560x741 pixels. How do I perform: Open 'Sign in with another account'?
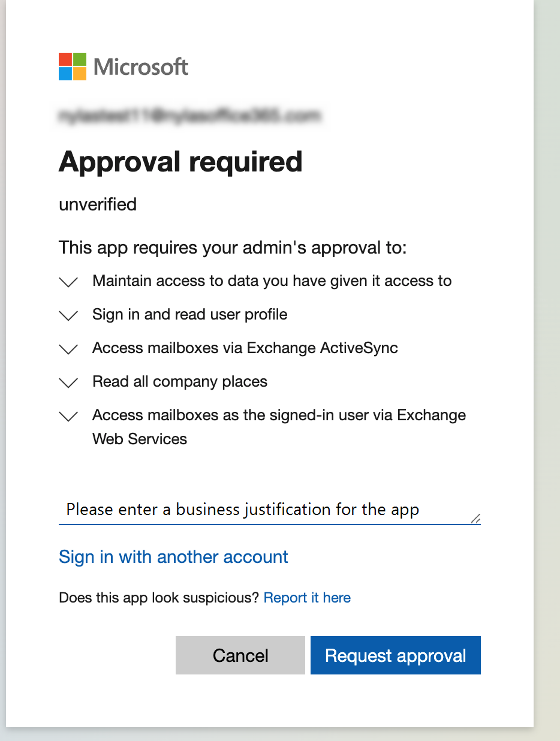[x=173, y=557]
